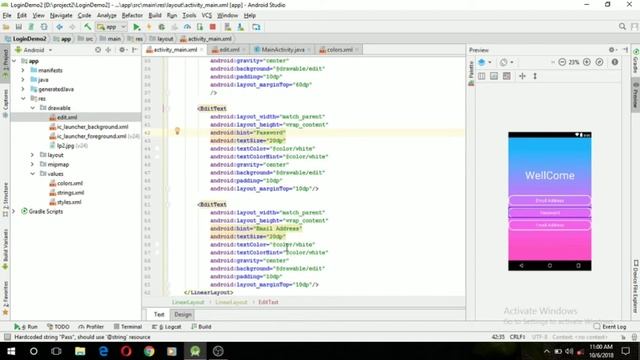Open the Profiler tool window
The height and width of the screenshot is (360, 640).
tap(91, 327)
